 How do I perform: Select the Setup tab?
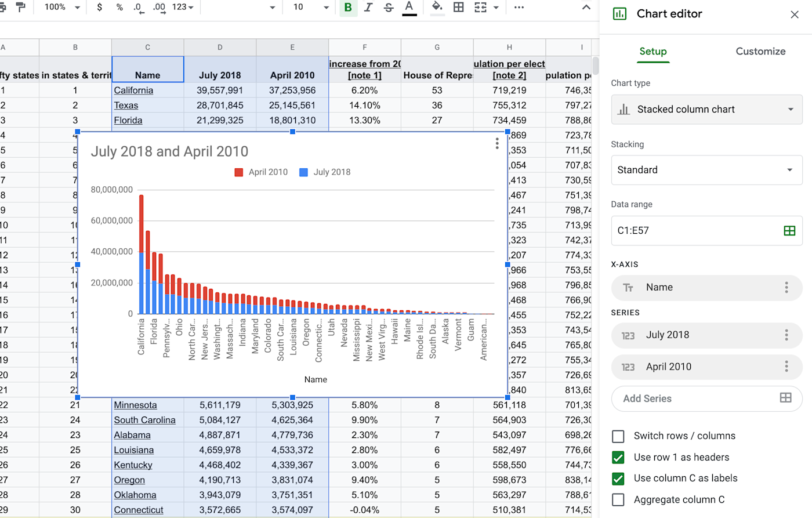point(653,51)
